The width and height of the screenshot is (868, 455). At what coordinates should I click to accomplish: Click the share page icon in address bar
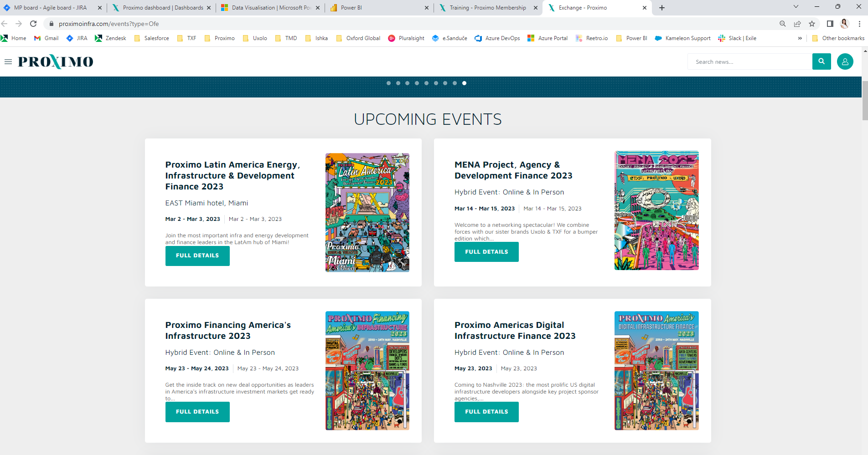click(x=797, y=24)
